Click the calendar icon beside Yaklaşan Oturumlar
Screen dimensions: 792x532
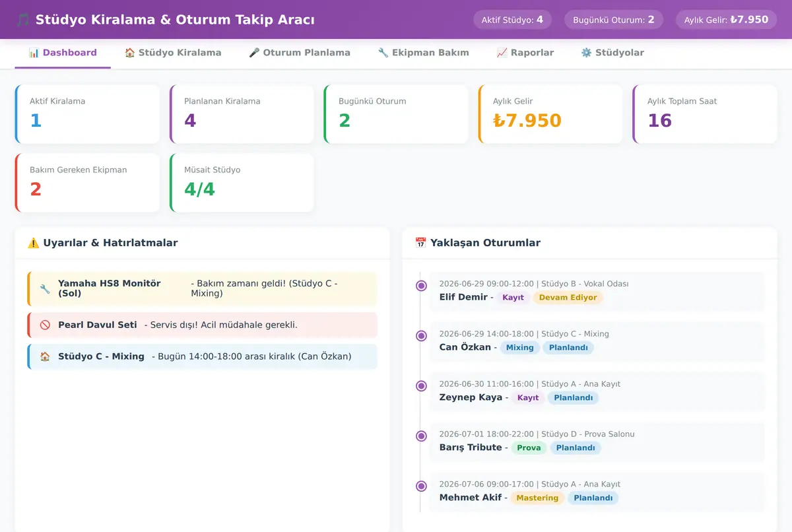420,243
